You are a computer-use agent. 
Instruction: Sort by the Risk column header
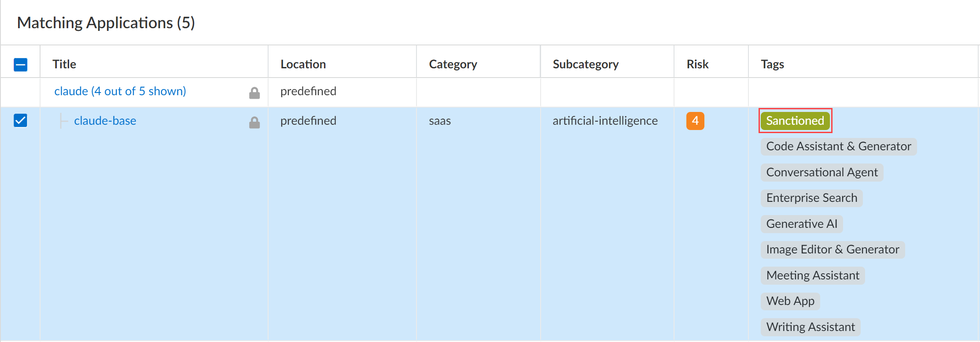click(x=697, y=64)
